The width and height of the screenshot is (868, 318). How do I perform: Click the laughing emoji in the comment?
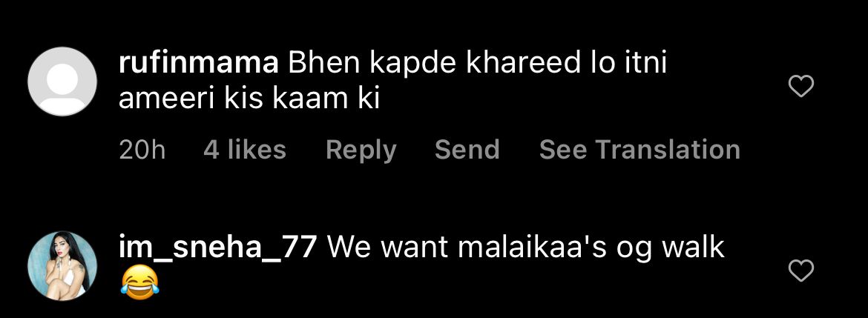click(139, 284)
